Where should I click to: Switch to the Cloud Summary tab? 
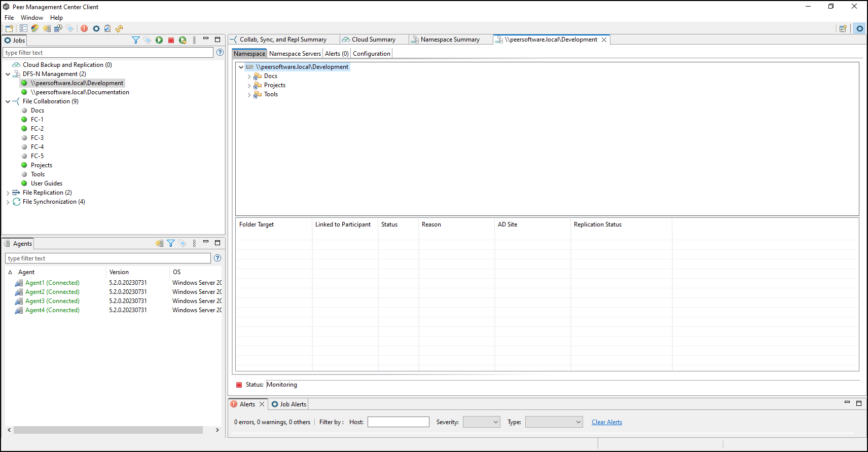373,40
